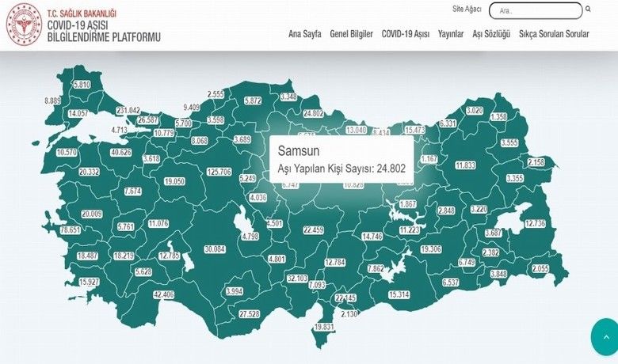Click the Sağlık Bakanlığı logo emblem

tap(24, 23)
